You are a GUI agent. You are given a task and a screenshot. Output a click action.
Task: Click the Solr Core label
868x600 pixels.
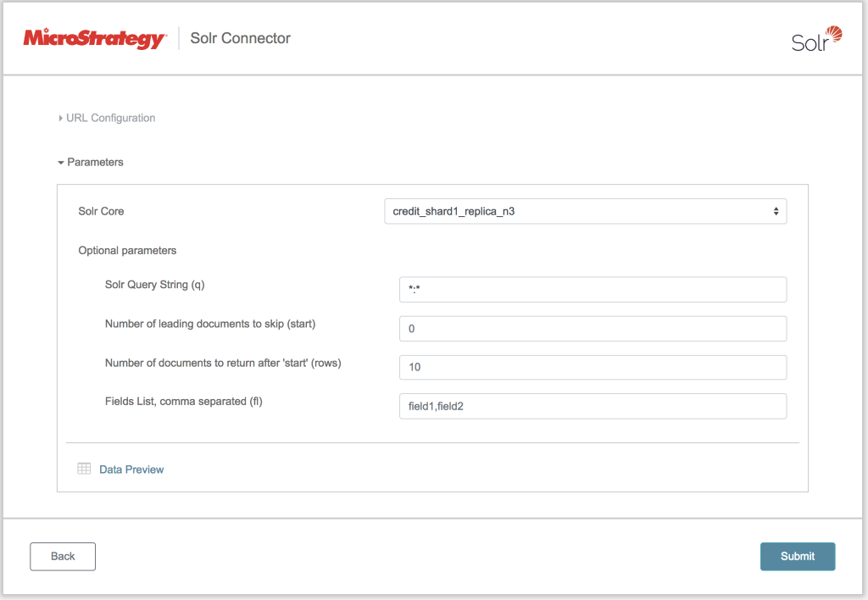click(102, 211)
